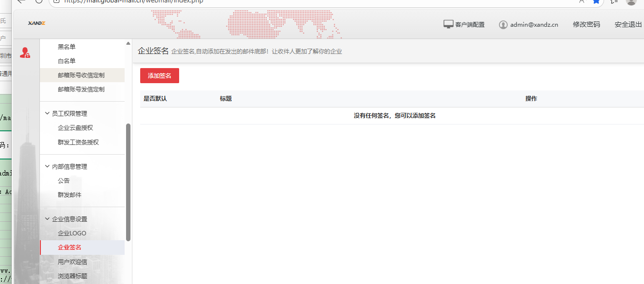Click the red user lock sidebar icon
Screen dimensions: 644x284
coord(25,53)
